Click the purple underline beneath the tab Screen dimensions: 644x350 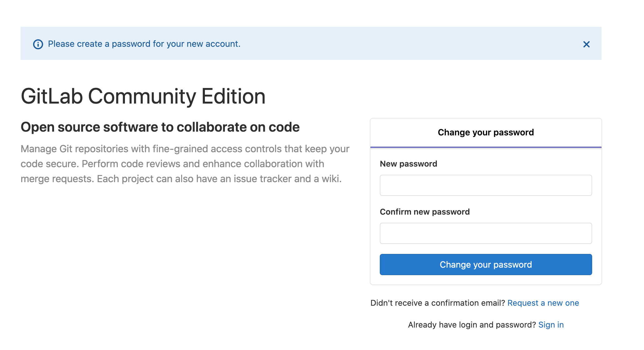[486, 147]
